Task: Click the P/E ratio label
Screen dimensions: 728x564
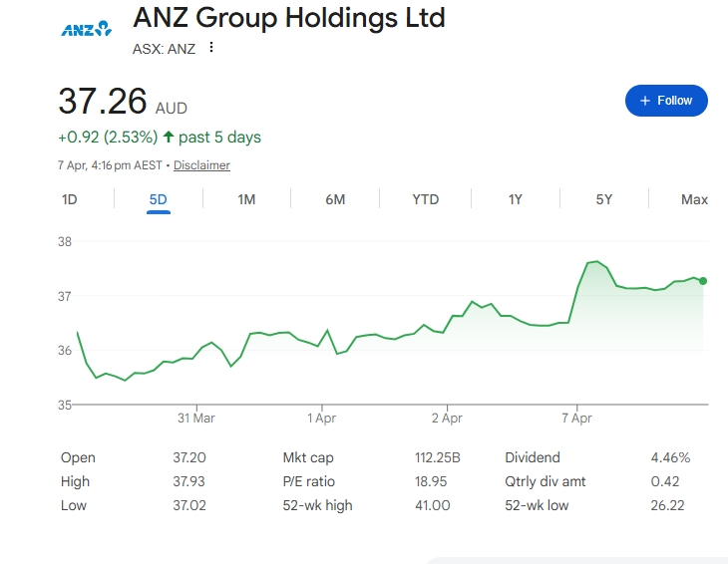Action: coord(309,481)
